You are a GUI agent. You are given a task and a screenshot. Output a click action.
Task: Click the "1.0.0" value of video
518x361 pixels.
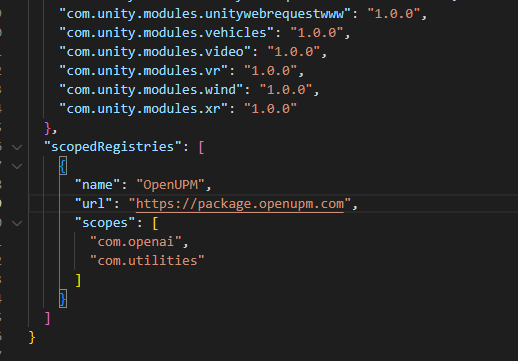[x=294, y=52]
